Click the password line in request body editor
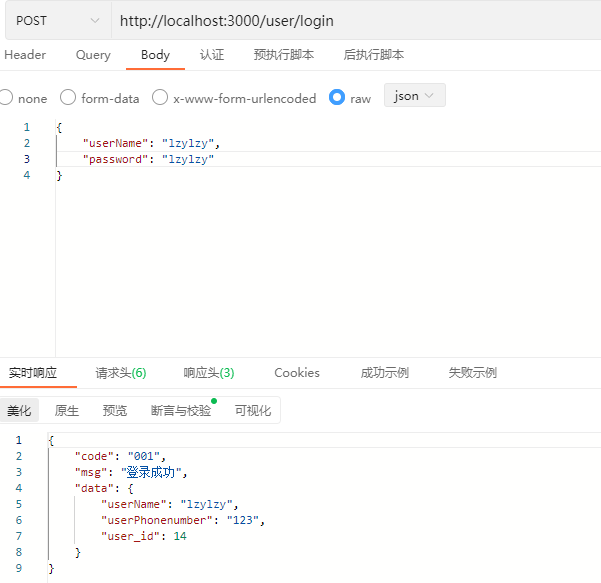 tap(328, 159)
